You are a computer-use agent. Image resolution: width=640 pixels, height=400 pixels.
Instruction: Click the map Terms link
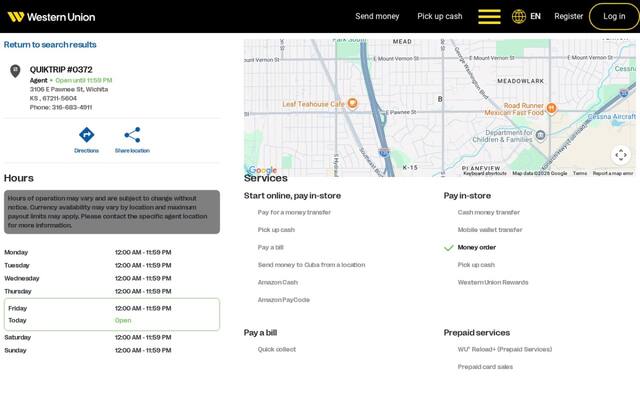(x=580, y=173)
